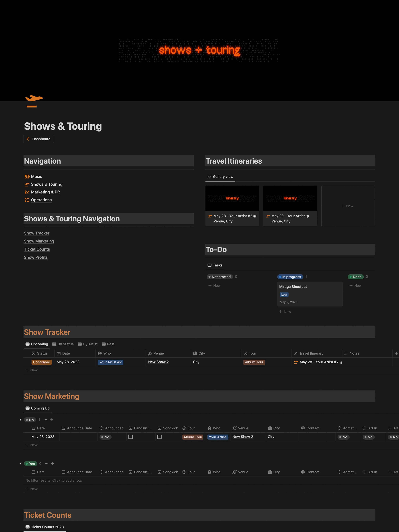
Task: Click the Dashboard back arrow icon
Action: (x=28, y=139)
